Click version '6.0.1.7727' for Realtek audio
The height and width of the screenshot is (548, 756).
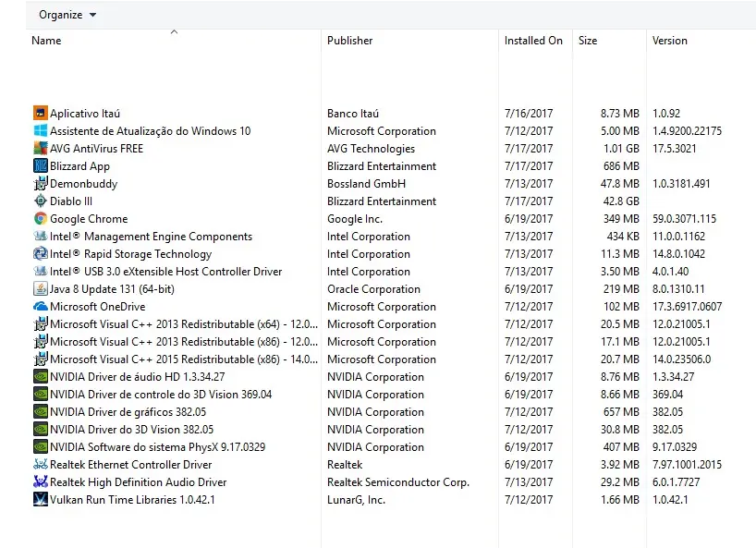676,482
